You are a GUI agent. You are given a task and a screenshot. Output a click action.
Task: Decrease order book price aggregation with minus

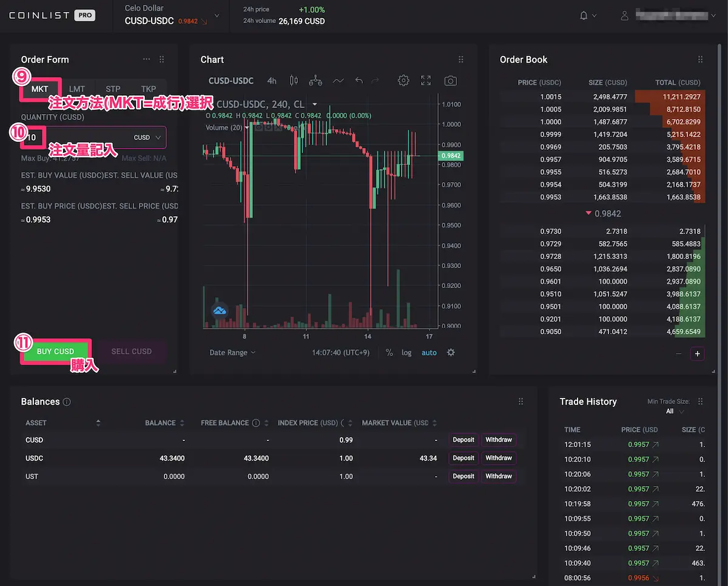tap(679, 354)
